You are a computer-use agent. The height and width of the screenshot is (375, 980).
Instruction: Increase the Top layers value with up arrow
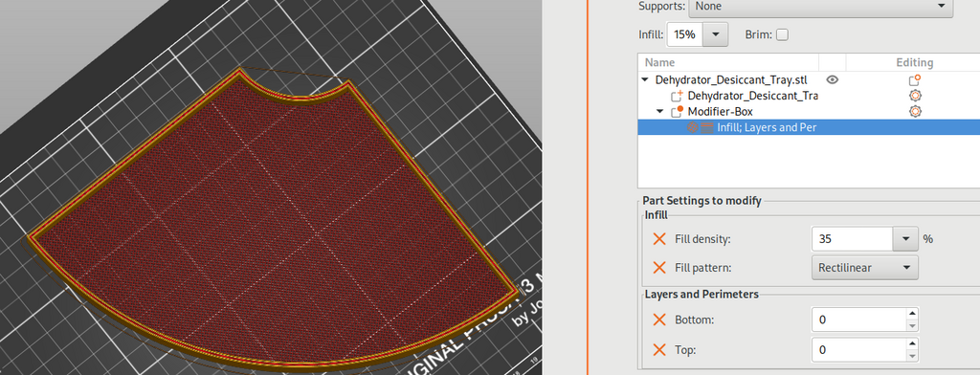click(912, 343)
